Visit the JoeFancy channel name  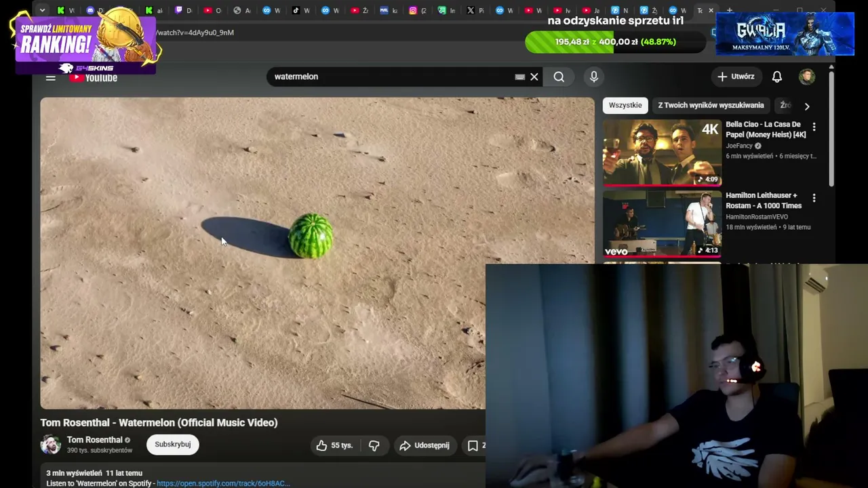[739, 146]
